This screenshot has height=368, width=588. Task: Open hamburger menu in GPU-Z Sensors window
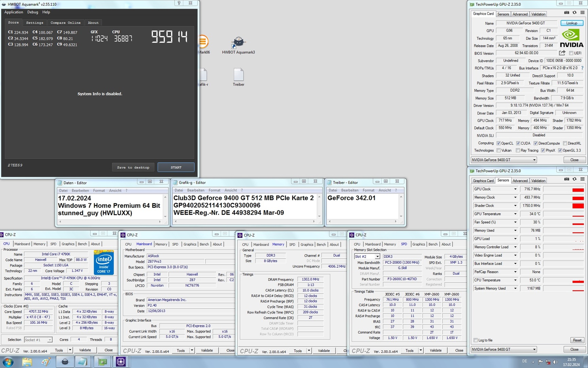coord(583,179)
